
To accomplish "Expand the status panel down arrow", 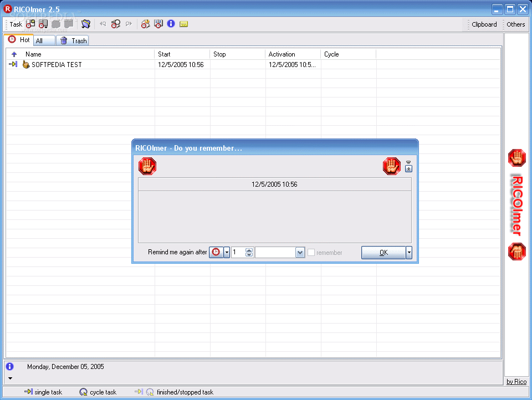I will (10, 378).
